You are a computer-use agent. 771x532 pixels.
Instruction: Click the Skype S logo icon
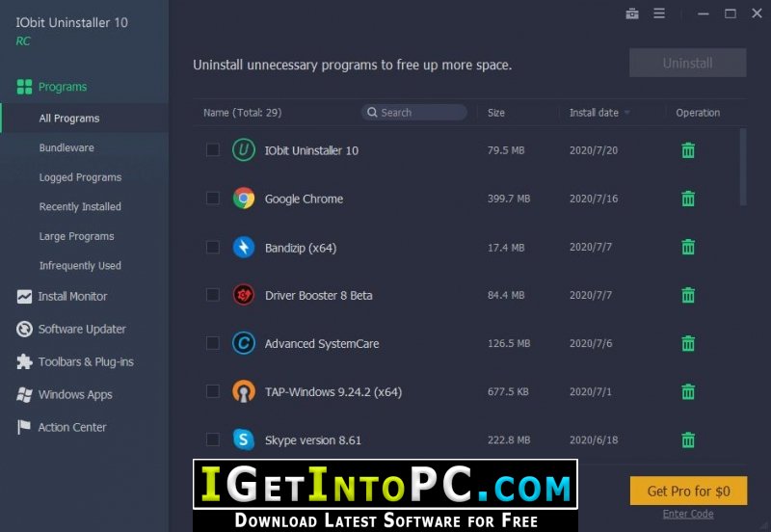[244, 439]
